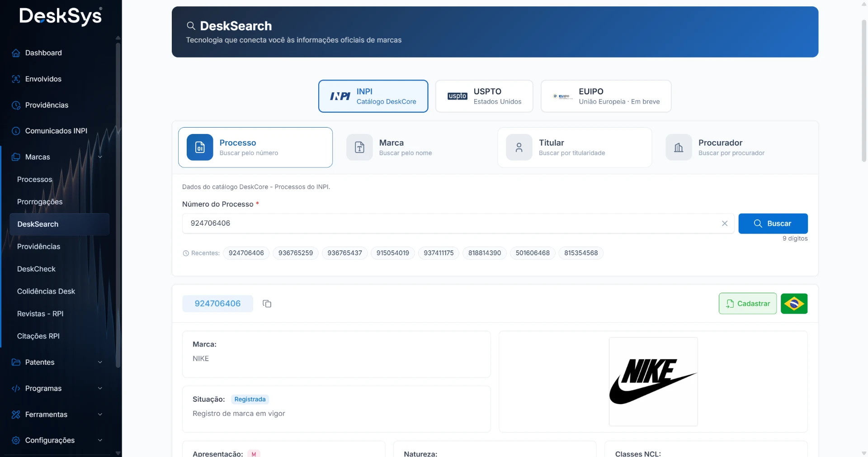Click result process number 924706406 badge
This screenshot has height=457, width=868.
tap(217, 304)
